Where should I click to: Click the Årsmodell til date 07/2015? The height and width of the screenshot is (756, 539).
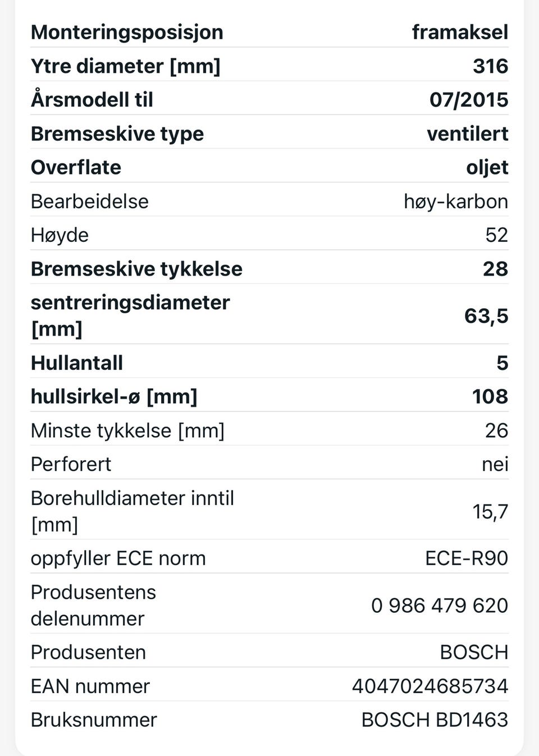coord(468,100)
